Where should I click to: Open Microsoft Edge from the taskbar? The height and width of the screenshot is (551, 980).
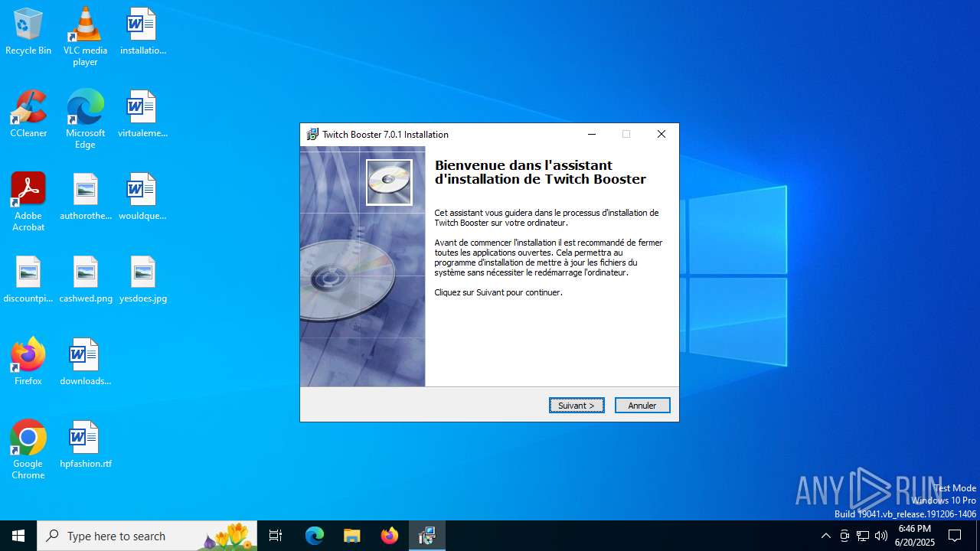[x=315, y=536]
